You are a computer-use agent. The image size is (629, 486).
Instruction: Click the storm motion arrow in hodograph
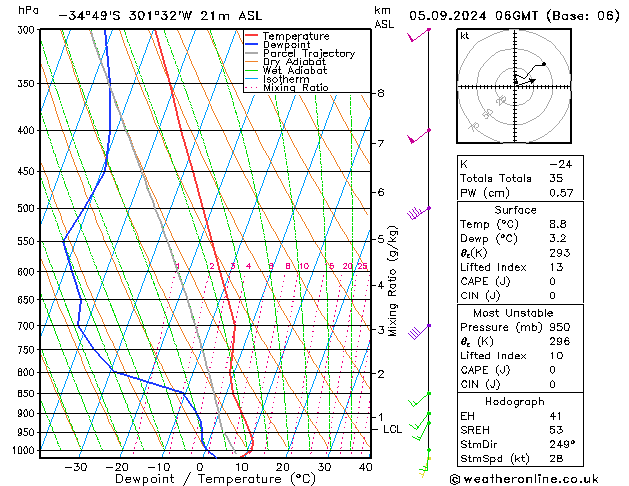pos(526,81)
